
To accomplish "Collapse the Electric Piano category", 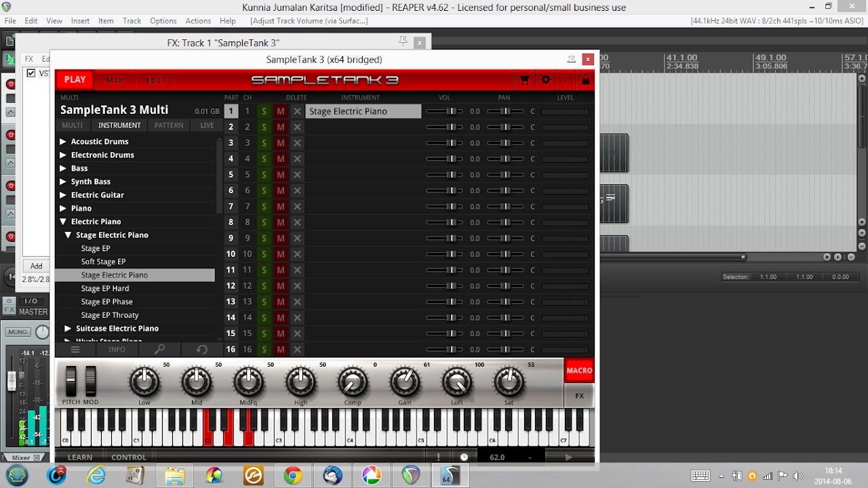I will coord(63,222).
